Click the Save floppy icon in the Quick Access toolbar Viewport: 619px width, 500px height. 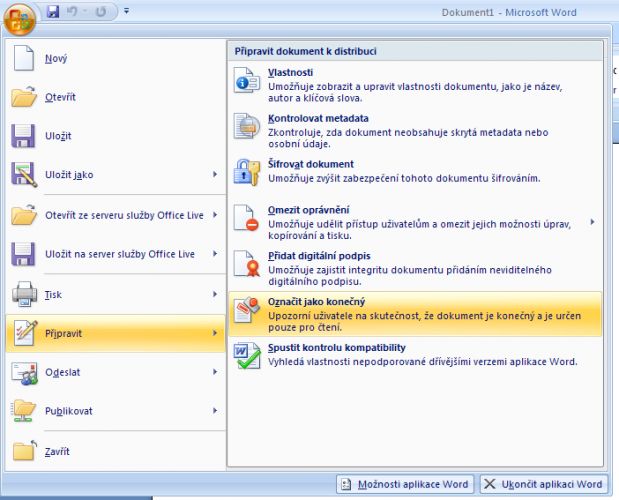[x=53, y=11]
